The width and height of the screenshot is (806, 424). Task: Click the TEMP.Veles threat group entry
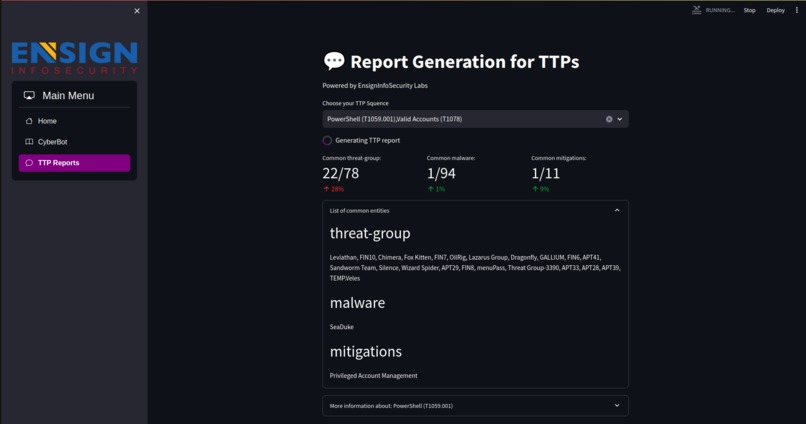(x=345, y=279)
